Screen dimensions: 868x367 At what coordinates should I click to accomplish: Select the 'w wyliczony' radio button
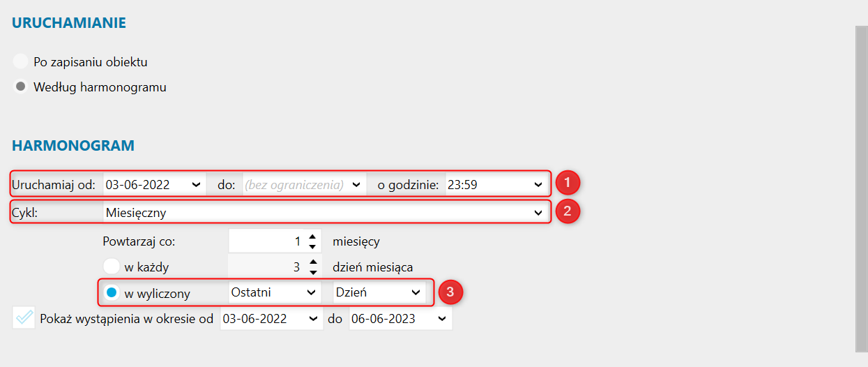[x=112, y=293]
